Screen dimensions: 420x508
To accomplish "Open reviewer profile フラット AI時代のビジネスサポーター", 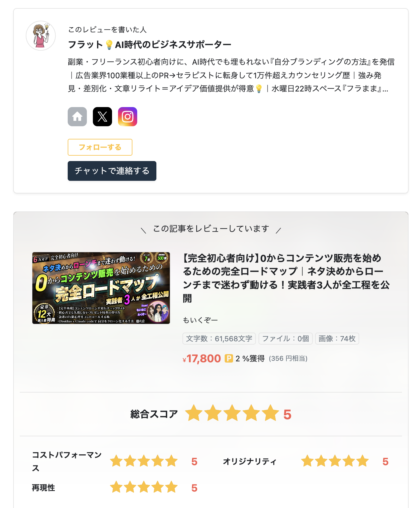I will (150, 45).
